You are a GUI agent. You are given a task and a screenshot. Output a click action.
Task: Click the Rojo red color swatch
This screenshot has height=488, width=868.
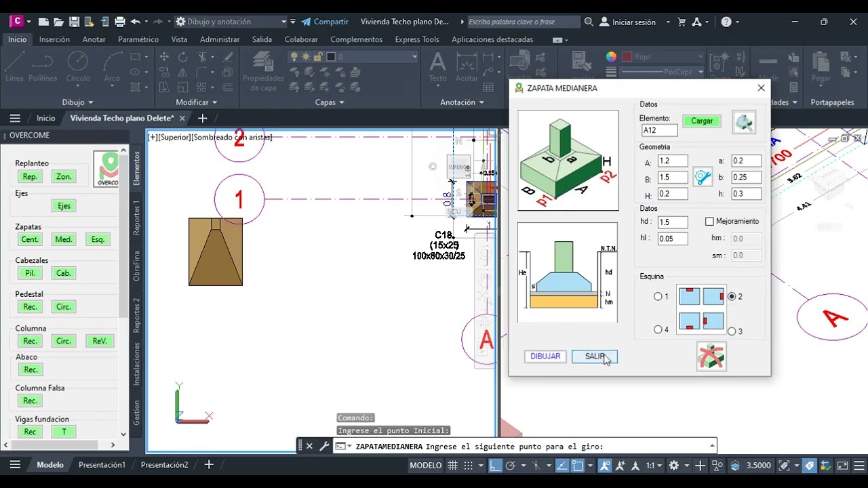[x=627, y=57]
